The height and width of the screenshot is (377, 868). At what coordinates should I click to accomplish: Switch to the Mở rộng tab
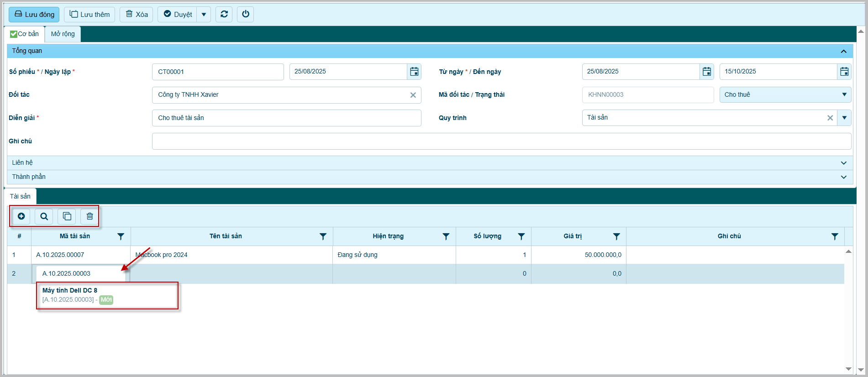click(63, 34)
